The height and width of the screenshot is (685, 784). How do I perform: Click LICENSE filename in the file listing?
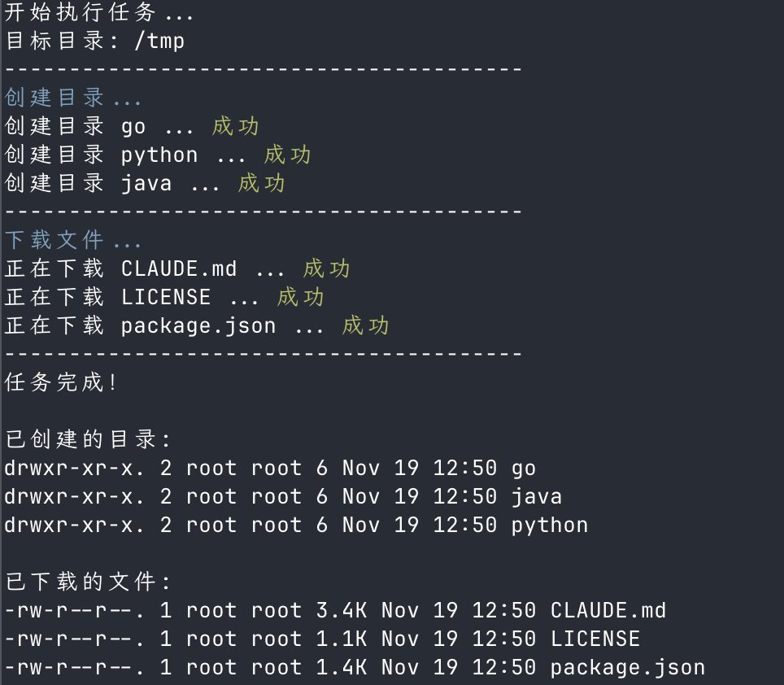tap(595, 639)
